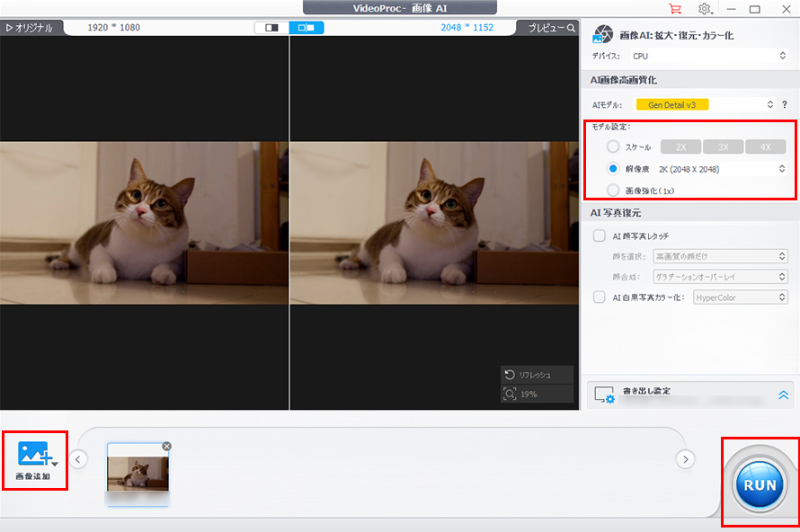The width and height of the screenshot is (800, 532).
Task: Open the settings gear in the title bar
Action: [706, 8]
